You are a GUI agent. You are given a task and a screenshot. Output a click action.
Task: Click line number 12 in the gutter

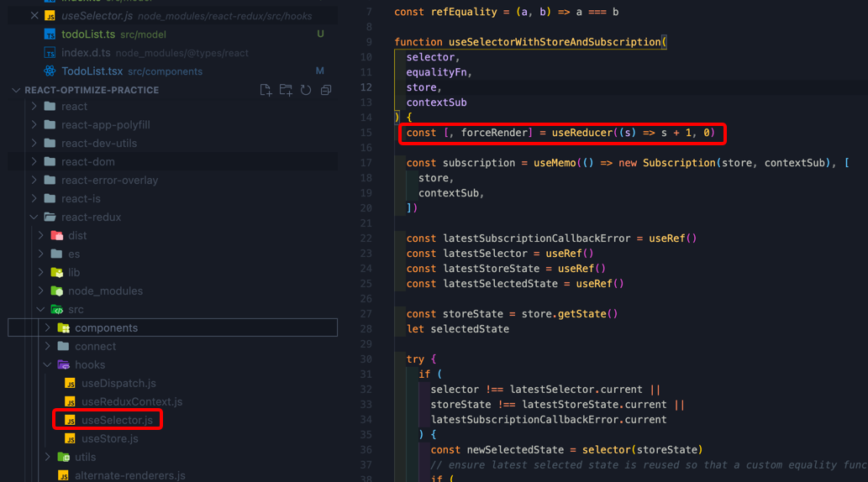point(366,86)
